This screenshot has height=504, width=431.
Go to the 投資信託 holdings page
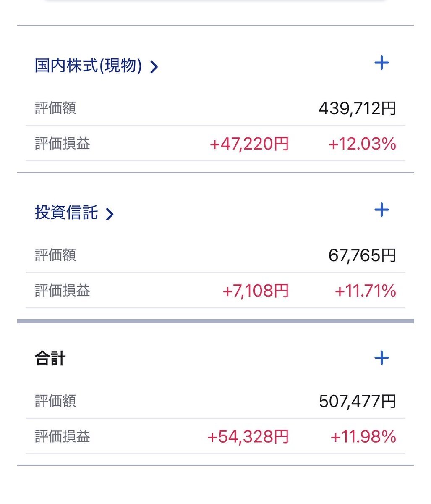pos(66,213)
